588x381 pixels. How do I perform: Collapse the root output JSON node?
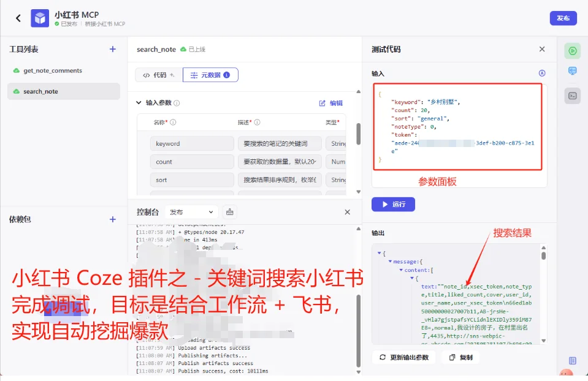coord(379,253)
